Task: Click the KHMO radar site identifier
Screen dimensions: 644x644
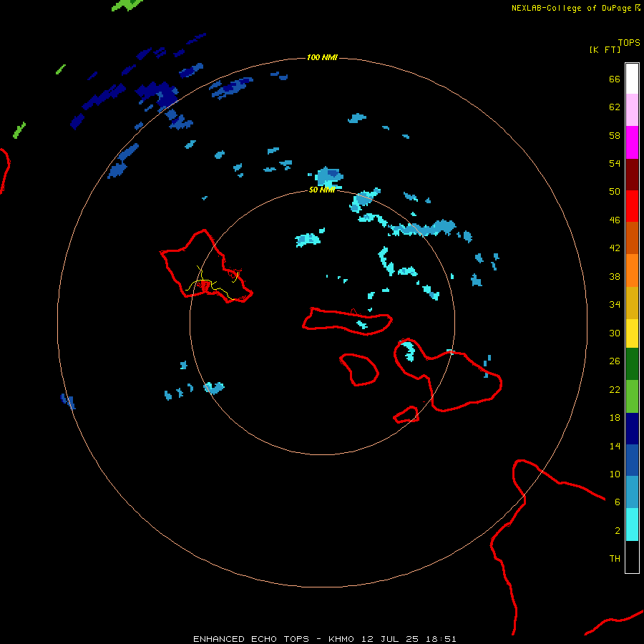Action: point(341,639)
